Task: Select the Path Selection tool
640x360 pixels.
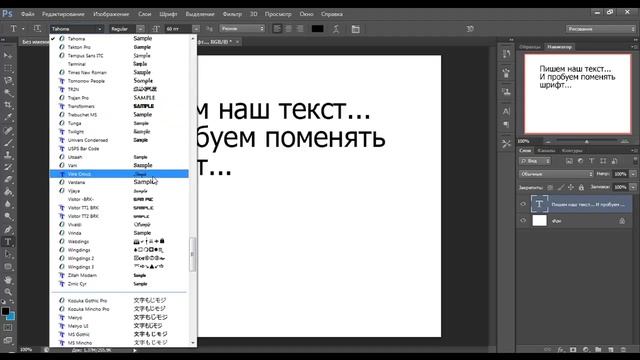Action: (8, 254)
